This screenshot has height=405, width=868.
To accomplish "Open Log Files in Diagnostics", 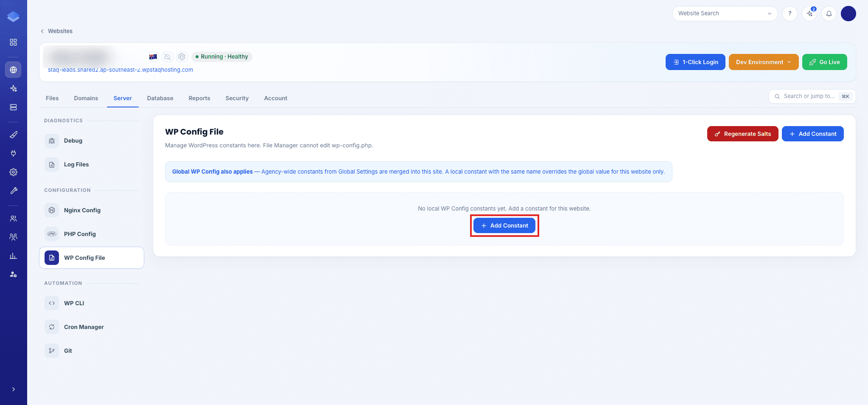I will pos(92,164).
